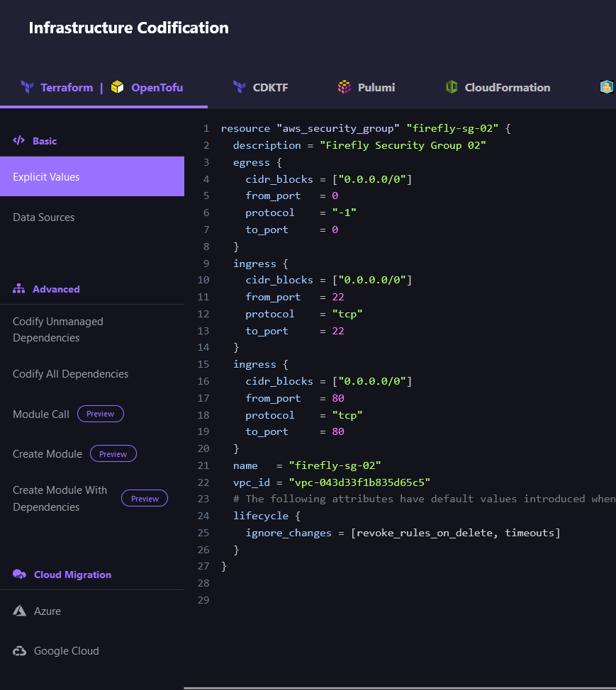Viewport: 616px width, 690px height.
Task: Open Codify All Dependencies
Action: pyautogui.click(x=70, y=374)
